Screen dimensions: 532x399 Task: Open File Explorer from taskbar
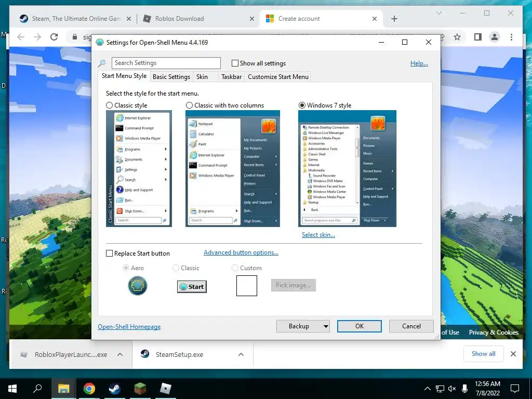(x=63, y=389)
